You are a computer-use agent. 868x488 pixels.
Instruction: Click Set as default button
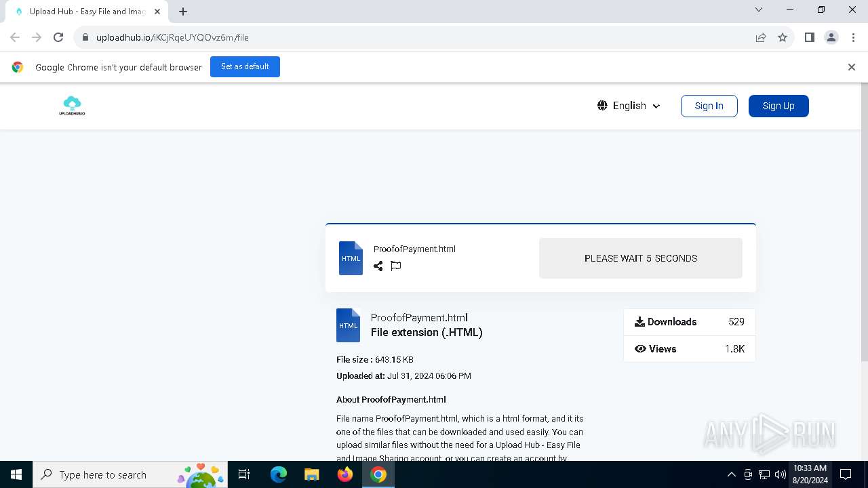pos(245,66)
